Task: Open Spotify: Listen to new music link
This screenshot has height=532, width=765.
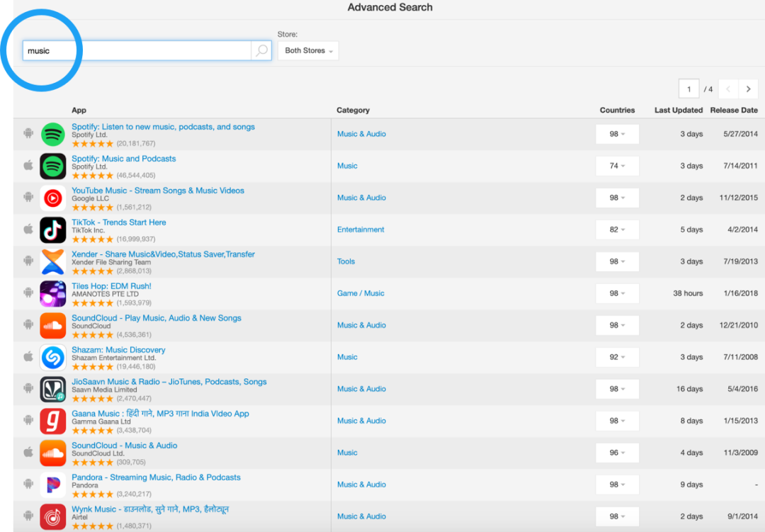Action: click(163, 127)
